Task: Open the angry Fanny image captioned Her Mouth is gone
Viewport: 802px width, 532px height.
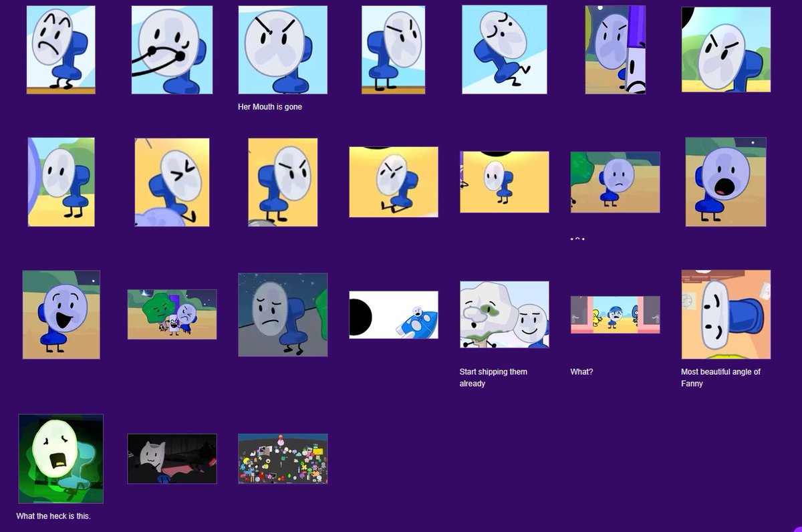Action: click(283, 50)
